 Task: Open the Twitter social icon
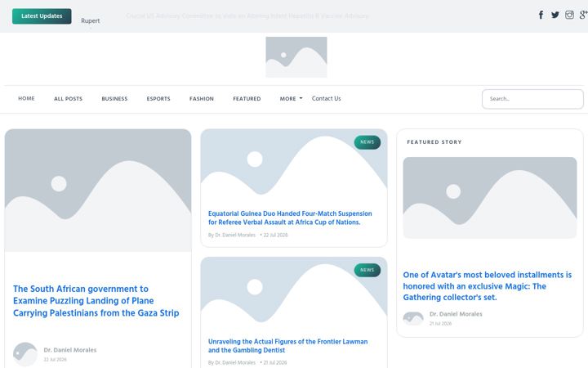point(555,15)
